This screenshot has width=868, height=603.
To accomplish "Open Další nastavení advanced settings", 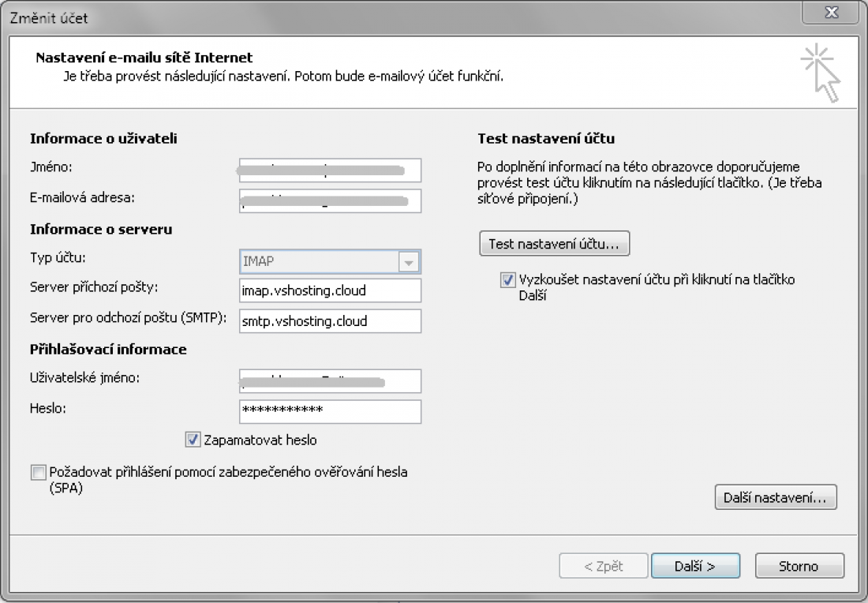I will 774,498.
